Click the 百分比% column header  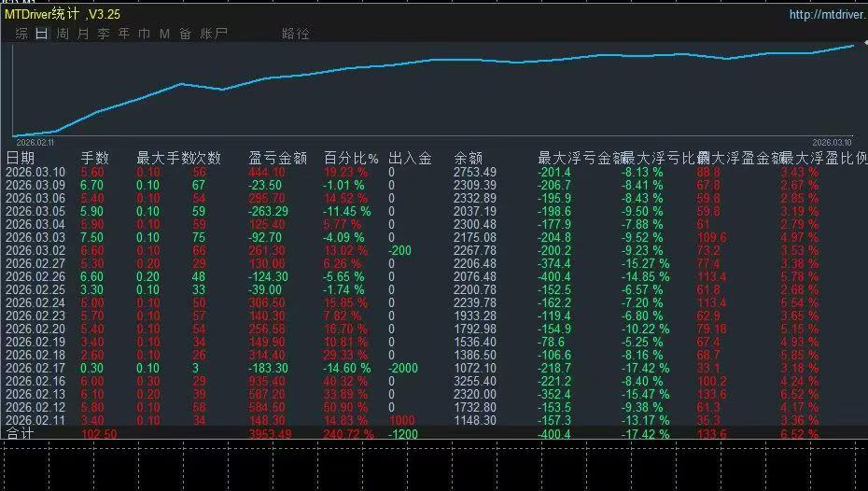click(x=351, y=159)
